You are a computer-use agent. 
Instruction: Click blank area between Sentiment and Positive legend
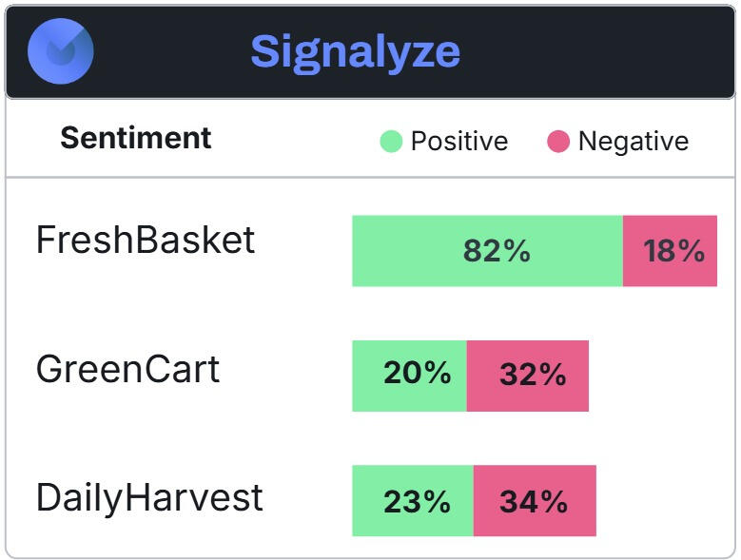295,140
